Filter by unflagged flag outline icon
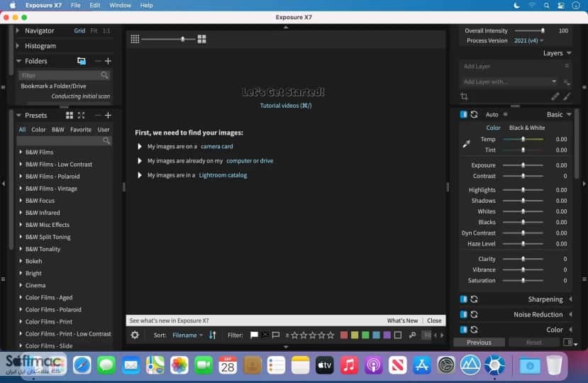Screen dimensions: 588x383 (x=276, y=335)
